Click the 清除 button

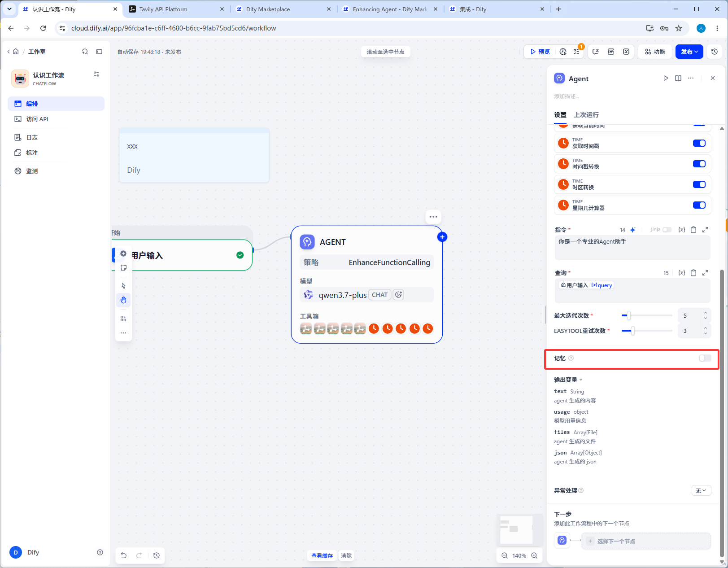346,555
